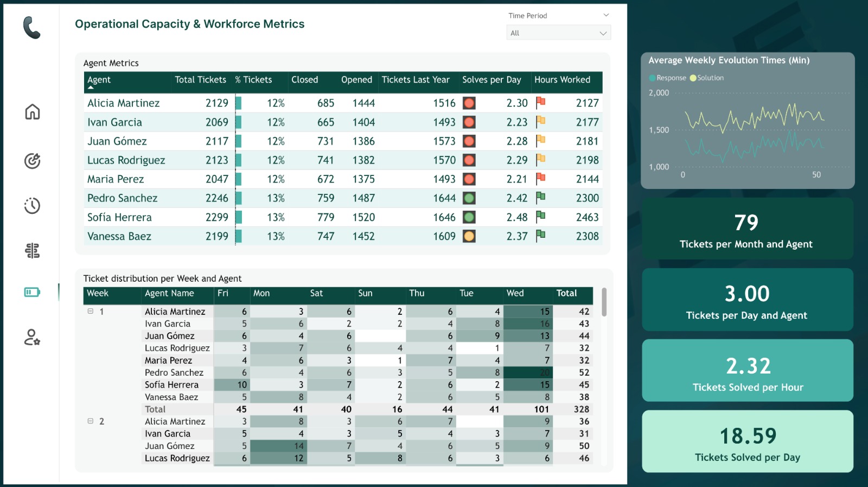
Task: Open the target goals page icon
Action: point(33,161)
